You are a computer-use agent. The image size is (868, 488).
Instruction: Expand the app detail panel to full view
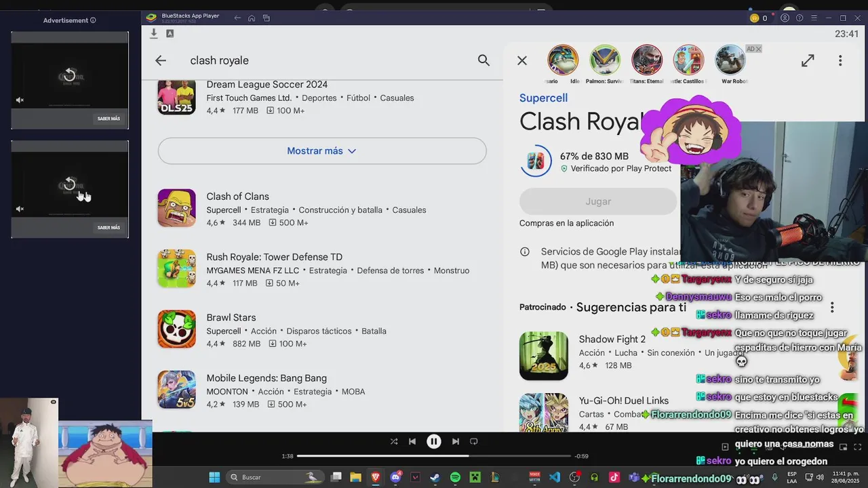coord(808,60)
